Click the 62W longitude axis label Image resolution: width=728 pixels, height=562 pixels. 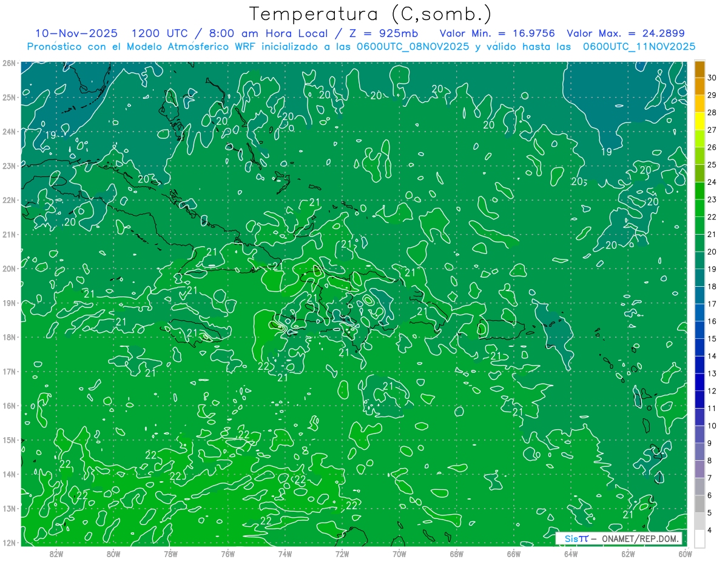pos(629,554)
